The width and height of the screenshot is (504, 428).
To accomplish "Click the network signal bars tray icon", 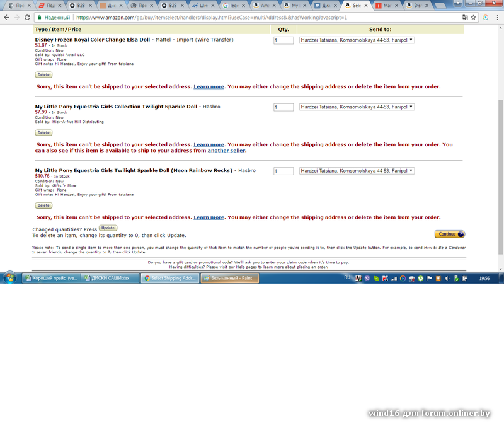I will (394, 278).
